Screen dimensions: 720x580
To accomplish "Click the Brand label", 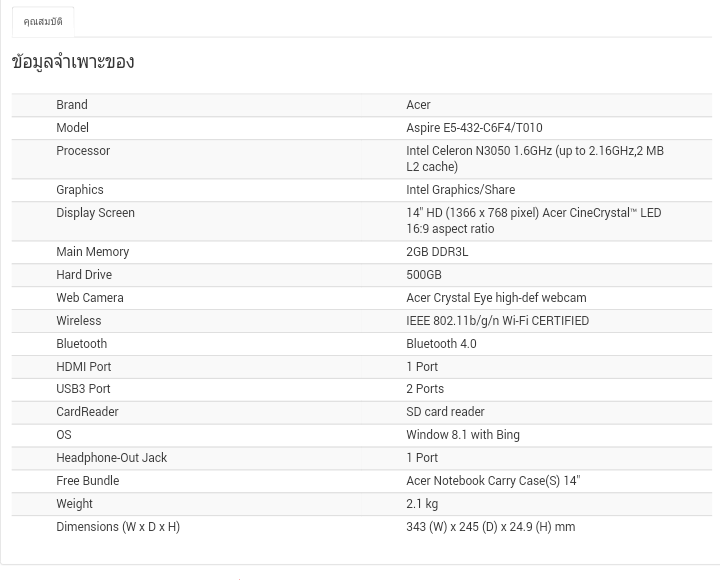I will tap(72, 105).
